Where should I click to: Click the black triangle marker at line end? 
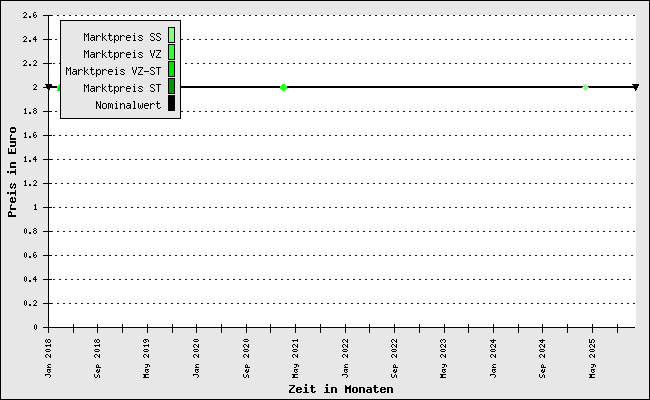(636, 88)
